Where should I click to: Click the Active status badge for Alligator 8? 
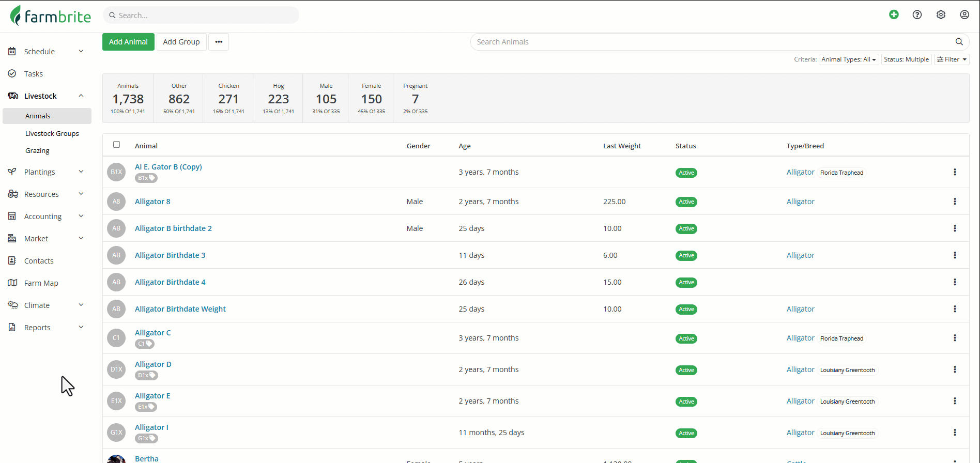[686, 202]
